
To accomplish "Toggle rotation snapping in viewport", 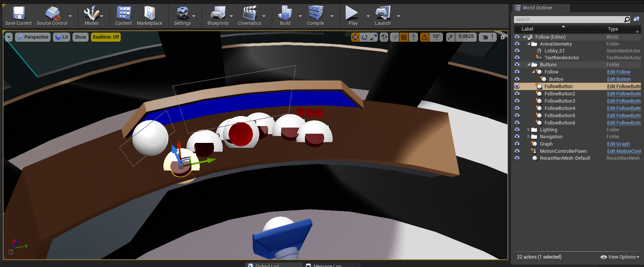I will point(424,37).
